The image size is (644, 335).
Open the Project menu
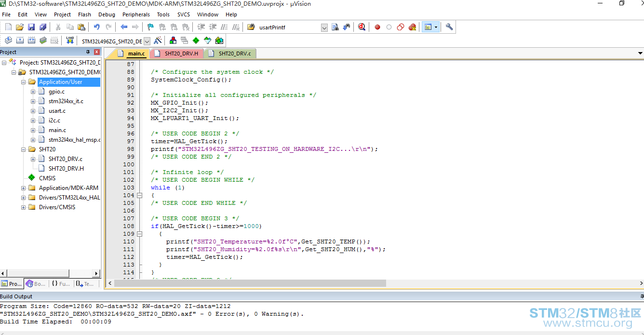[62, 14]
